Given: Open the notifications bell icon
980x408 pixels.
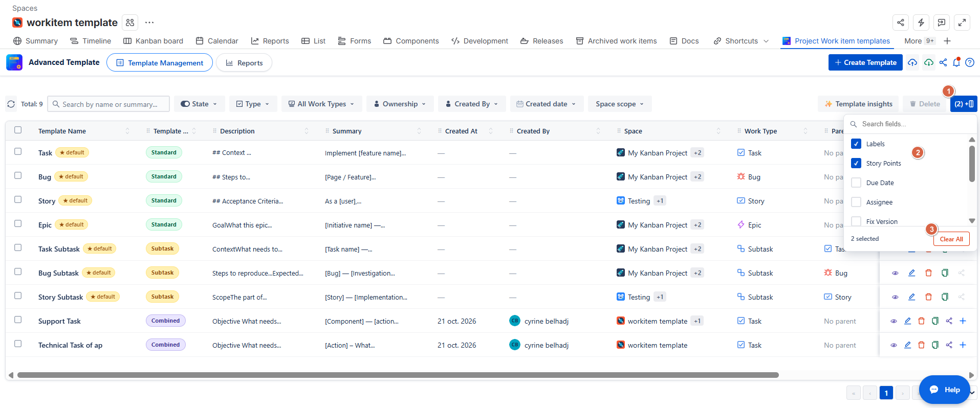Looking at the screenshot, I should (956, 62).
